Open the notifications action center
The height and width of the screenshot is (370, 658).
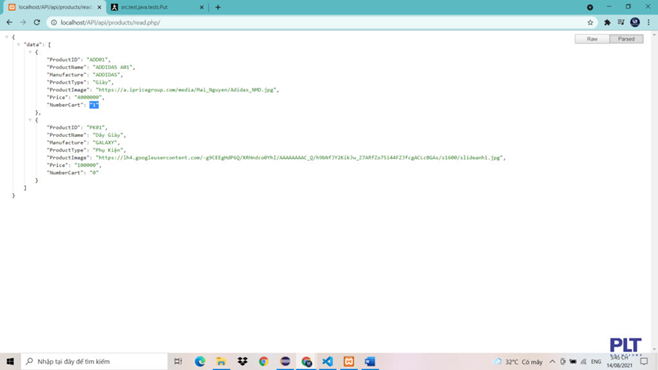click(x=644, y=362)
